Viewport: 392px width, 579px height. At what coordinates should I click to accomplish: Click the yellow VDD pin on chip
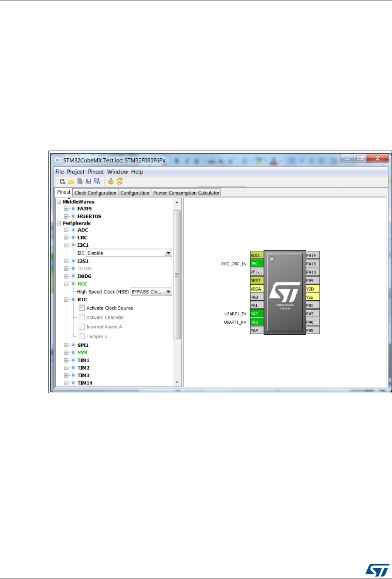[x=312, y=289]
